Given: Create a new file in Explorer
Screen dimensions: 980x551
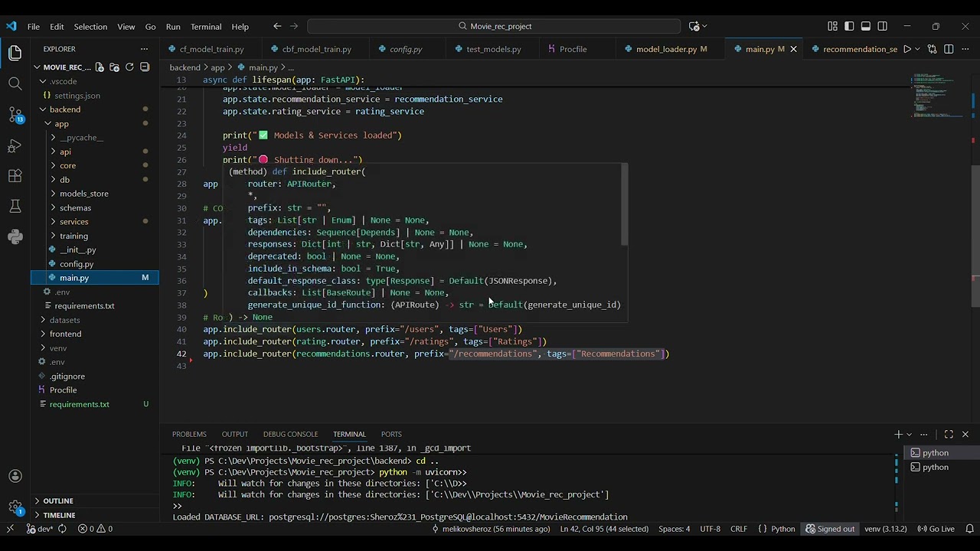Looking at the screenshot, I should click(101, 67).
